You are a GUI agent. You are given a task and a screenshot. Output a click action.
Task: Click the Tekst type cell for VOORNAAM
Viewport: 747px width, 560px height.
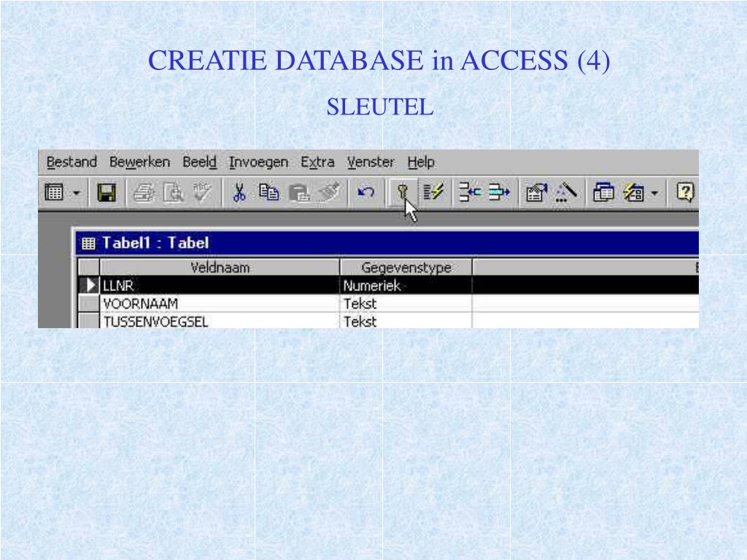pyautogui.click(x=406, y=303)
